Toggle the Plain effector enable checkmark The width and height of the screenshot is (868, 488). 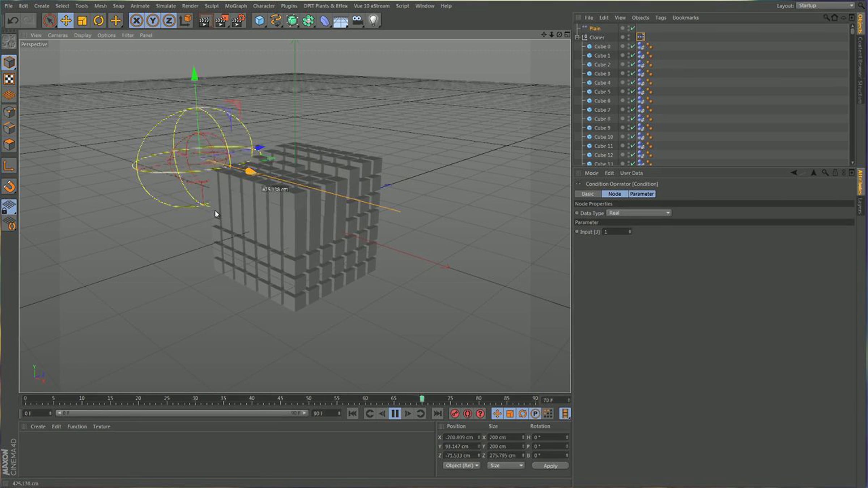633,28
